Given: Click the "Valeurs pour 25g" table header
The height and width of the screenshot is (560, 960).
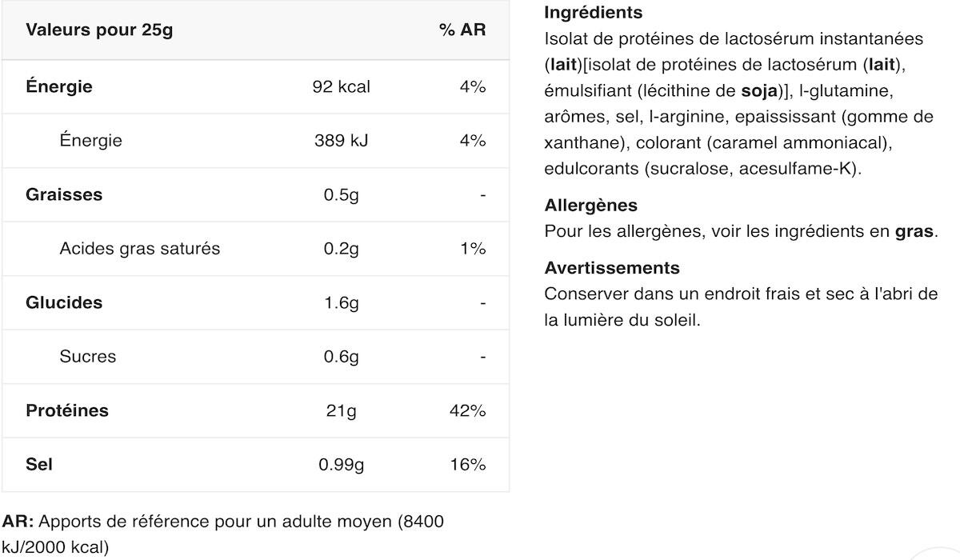Looking at the screenshot, I should [99, 30].
